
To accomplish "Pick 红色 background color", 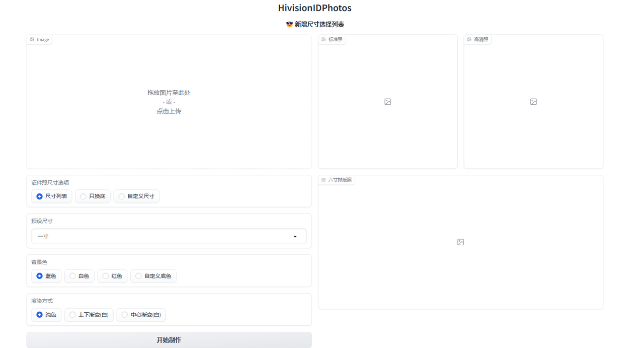I will tap(106, 276).
